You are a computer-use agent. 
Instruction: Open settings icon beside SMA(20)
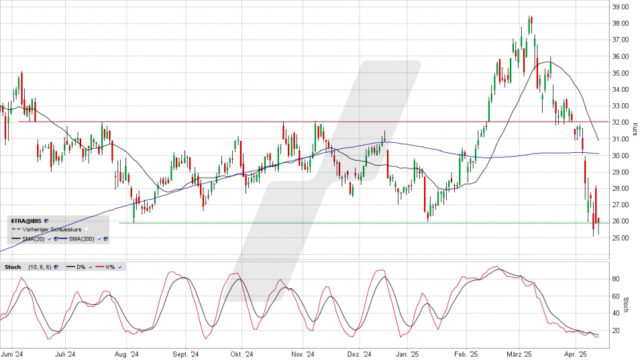56,239
